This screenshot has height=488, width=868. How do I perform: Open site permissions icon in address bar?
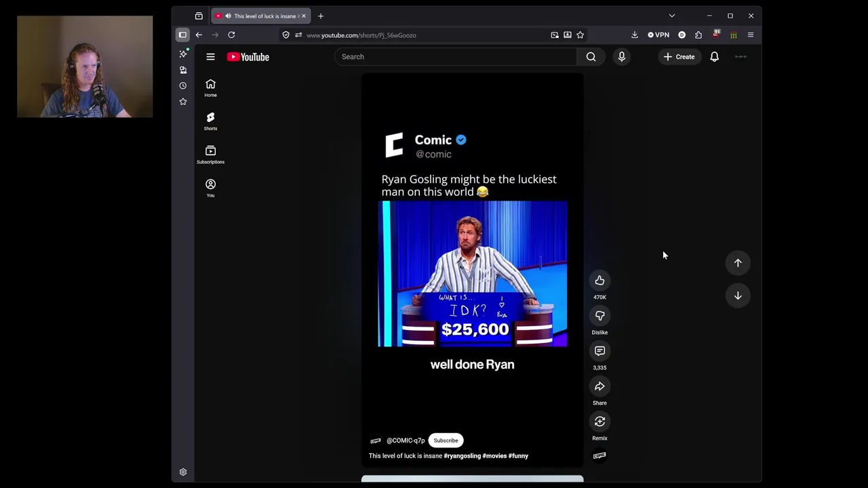(x=298, y=35)
